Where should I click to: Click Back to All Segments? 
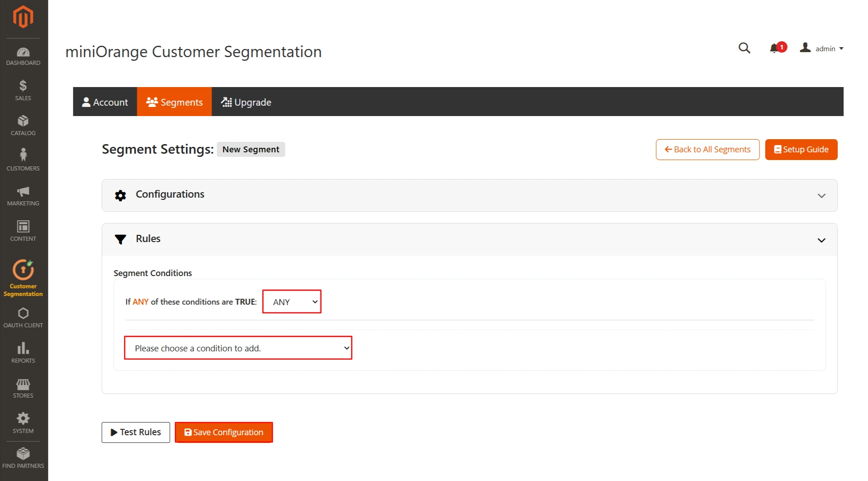[x=707, y=149]
